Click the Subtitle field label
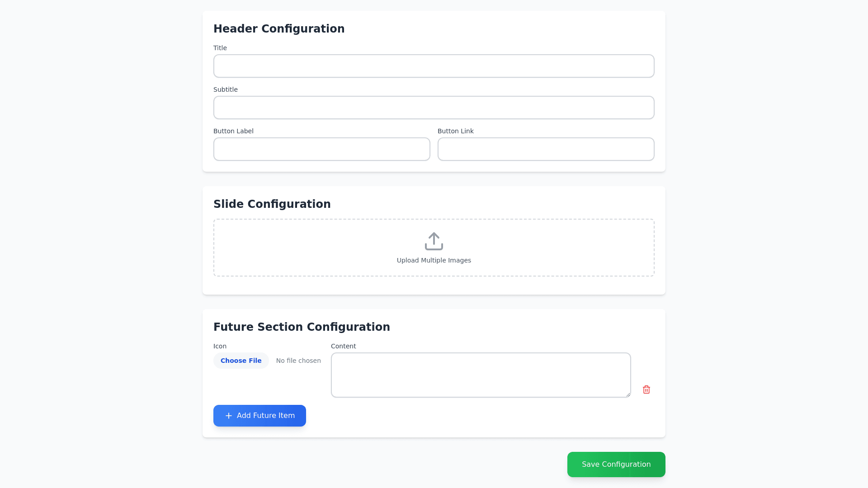This screenshot has width=868, height=488. click(225, 89)
